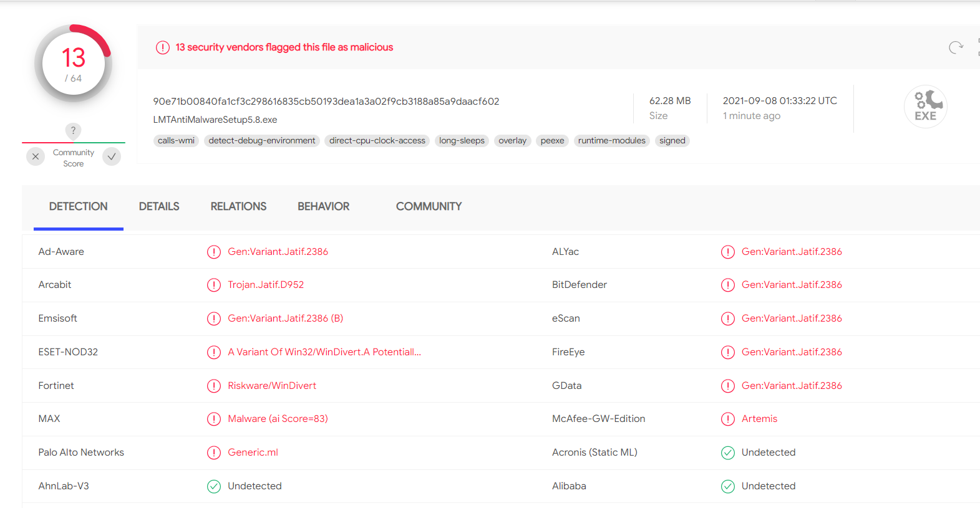Click the community score question mark icon

(73, 130)
